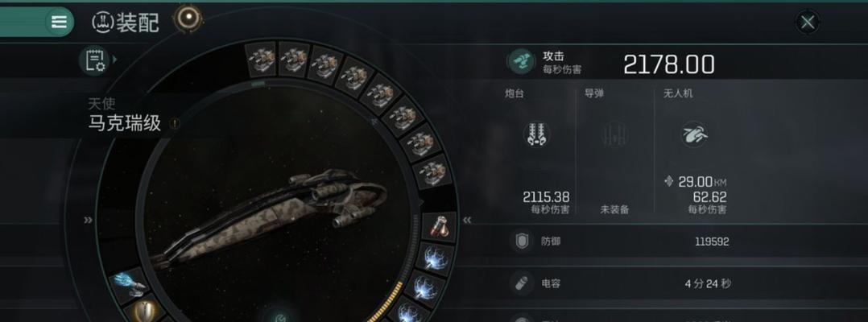Expand arrow next to fittings clipboard

(114, 60)
